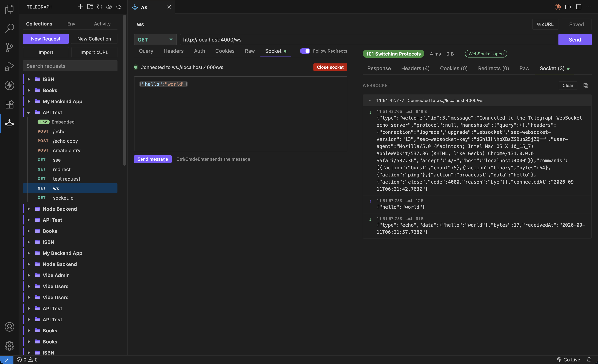Open the lightning bolt activity bar icon

click(x=9, y=85)
